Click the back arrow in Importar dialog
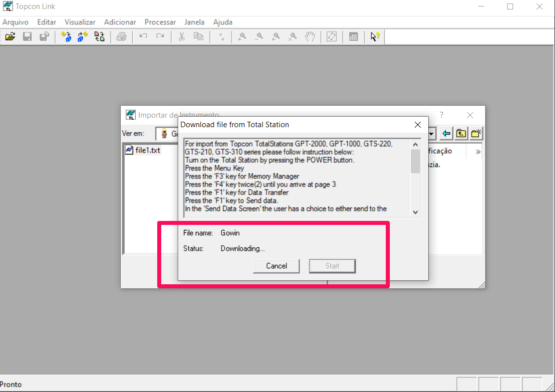Screen dimensions: 555x392 pyautogui.click(x=446, y=133)
